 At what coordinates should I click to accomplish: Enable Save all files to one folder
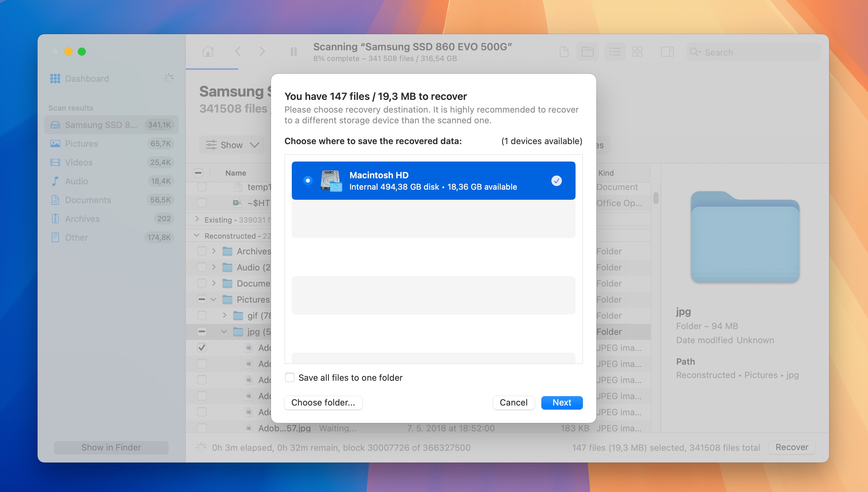pos(290,377)
